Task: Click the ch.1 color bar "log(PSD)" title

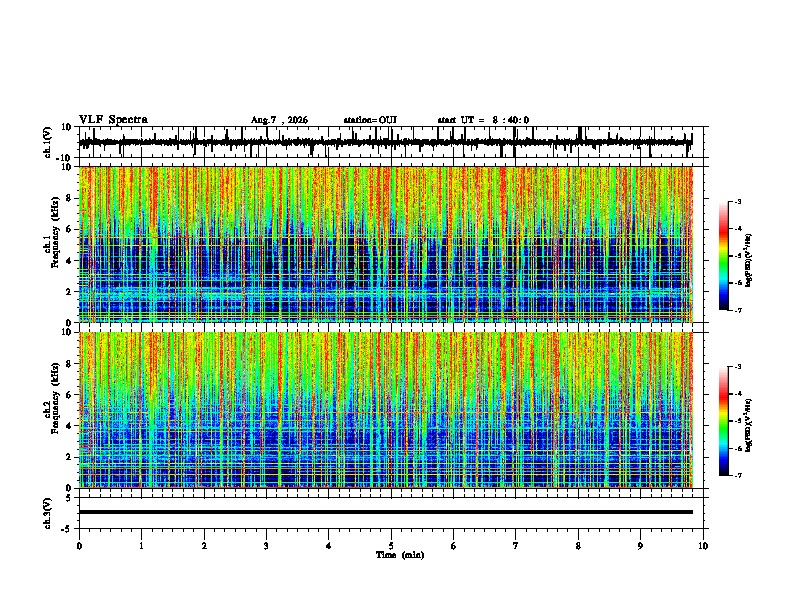Action: pos(749,261)
